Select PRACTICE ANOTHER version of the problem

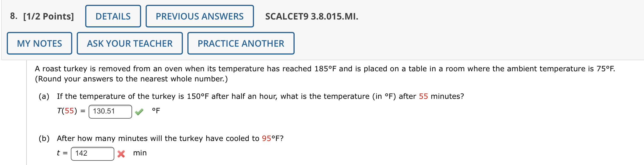point(240,43)
